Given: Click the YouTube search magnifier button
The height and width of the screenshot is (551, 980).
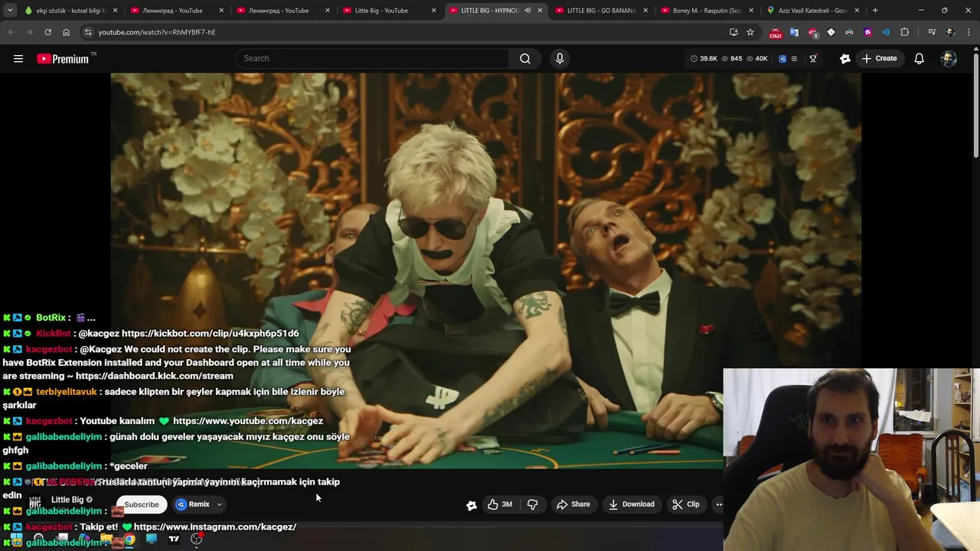Looking at the screenshot, I should tap(525, 58).
